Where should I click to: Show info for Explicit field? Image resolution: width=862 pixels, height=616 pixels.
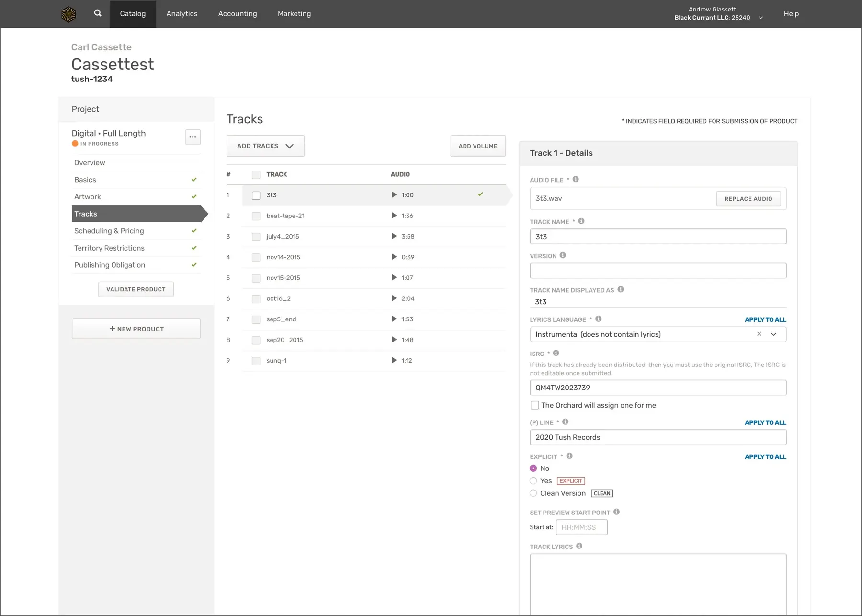569,456
